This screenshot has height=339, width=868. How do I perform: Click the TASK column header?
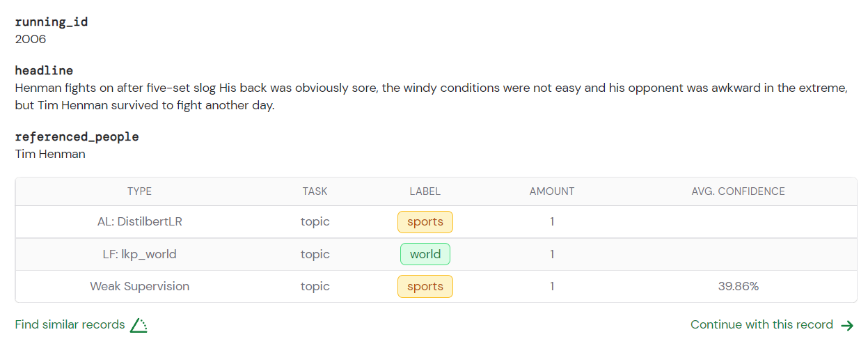pyautogui.click(x=315, y=191)
